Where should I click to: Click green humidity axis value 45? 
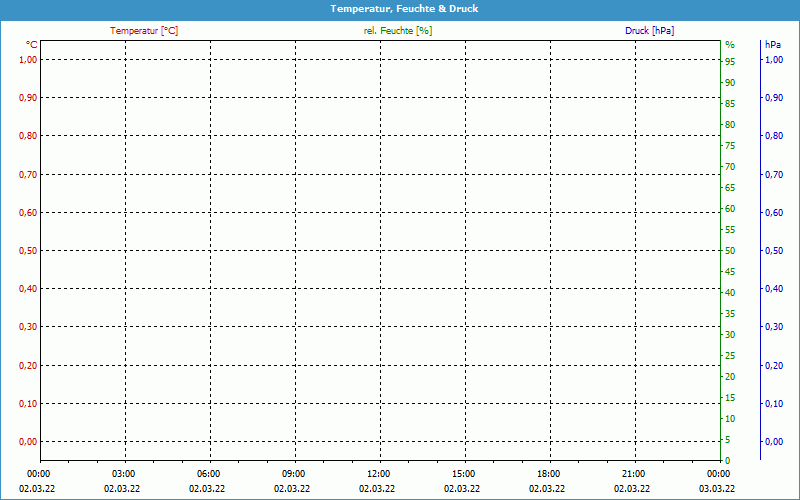730,272
